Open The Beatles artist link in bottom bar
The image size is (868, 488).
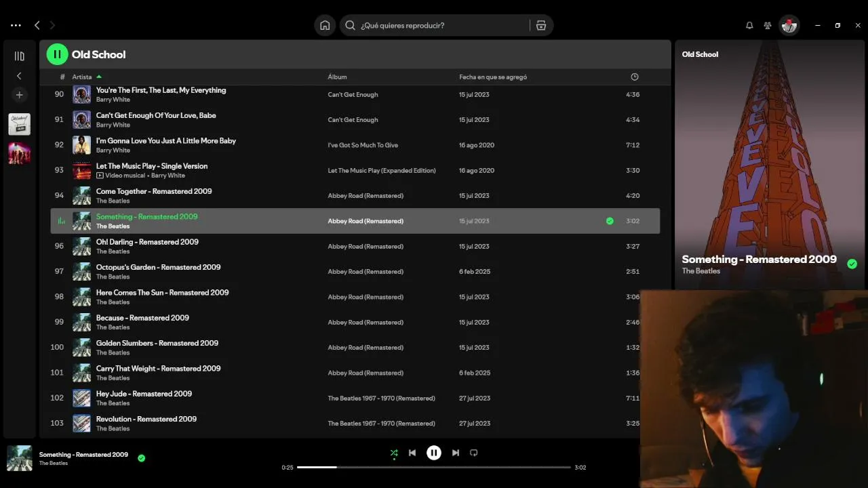click(x=54, y=464)
